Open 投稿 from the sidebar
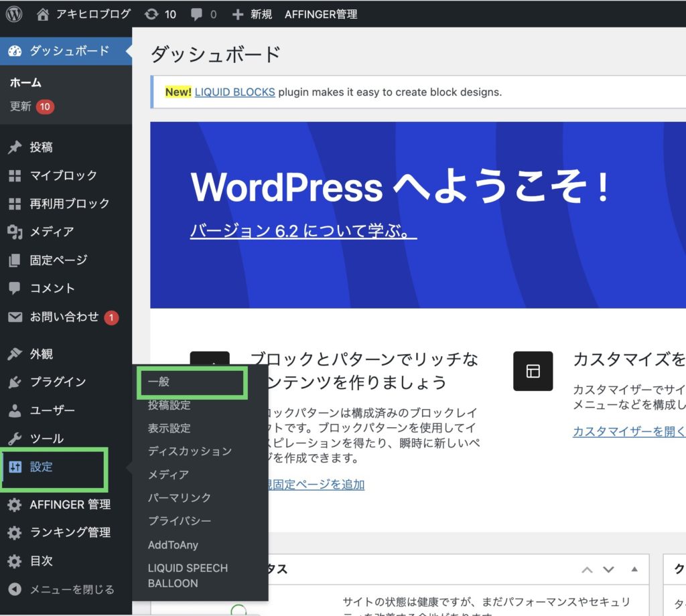Image resolution: width=686 pixels, height=616 pixels. (x=41, y=147)
